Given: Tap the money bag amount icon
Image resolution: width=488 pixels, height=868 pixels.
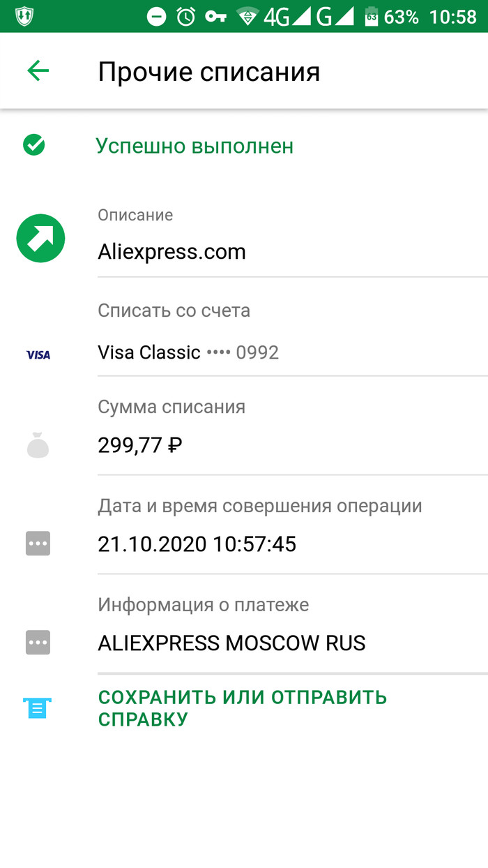Looking at the screenshot, I should click(x=38, y=445).
